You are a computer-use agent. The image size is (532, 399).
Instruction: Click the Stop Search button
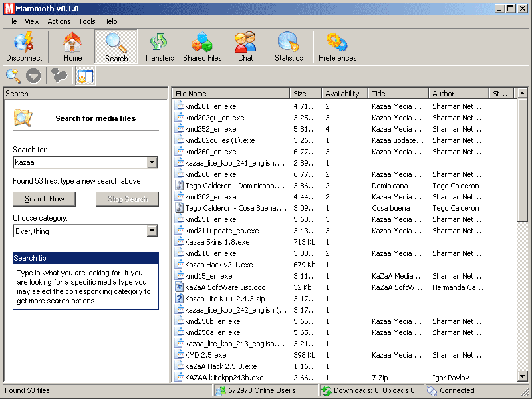pos(127,199)
